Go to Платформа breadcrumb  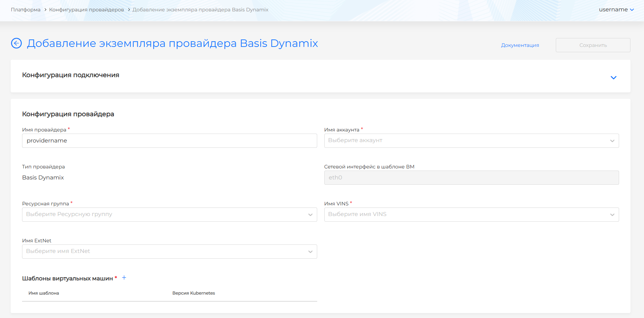pyautogui.click(x=26, y=10)
